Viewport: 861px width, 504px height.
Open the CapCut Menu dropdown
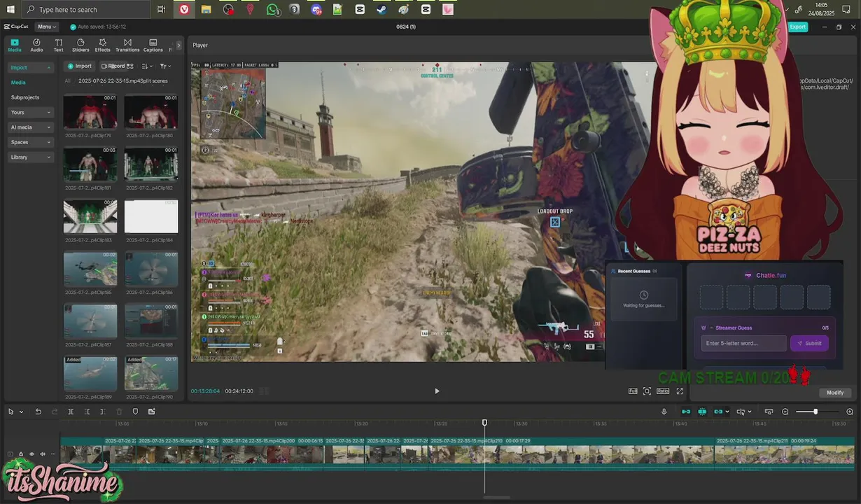pos(46,27)
